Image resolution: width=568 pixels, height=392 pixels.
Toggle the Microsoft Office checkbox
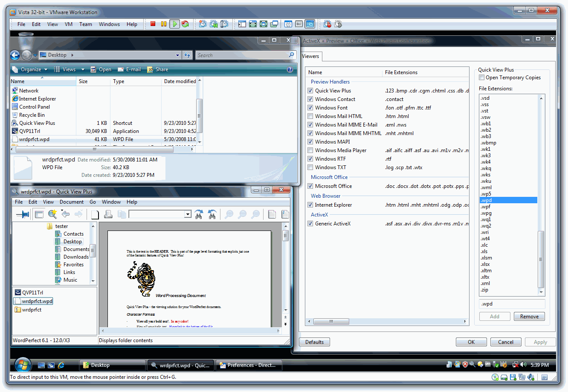(310, 186)
